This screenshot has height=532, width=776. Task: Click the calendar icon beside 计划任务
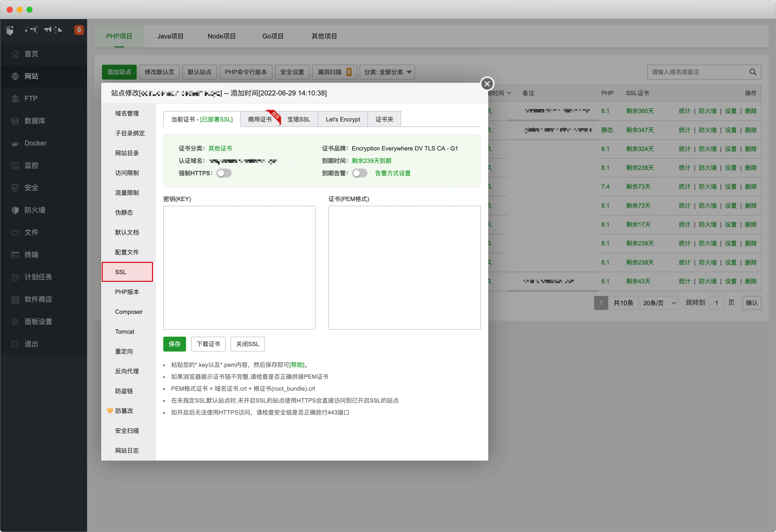pos(15,277)
